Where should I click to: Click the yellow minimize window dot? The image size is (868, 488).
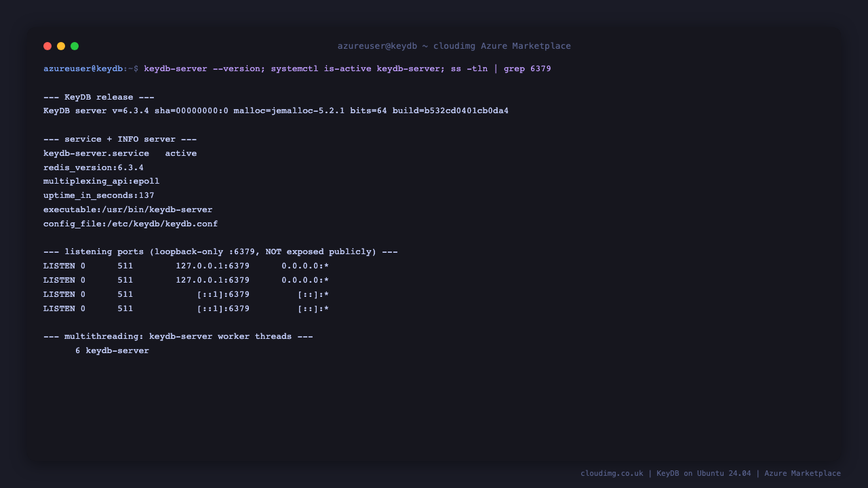(x=61, y=46)
